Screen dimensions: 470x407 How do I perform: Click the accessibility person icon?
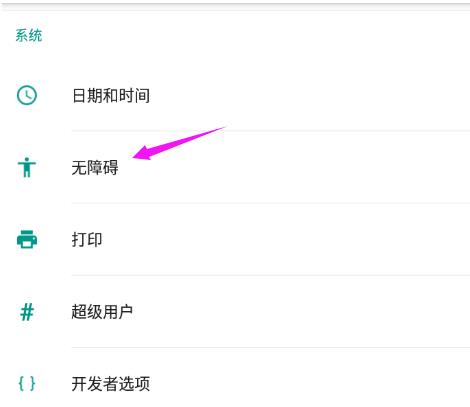pyautogui.click(x=27, y=167)
